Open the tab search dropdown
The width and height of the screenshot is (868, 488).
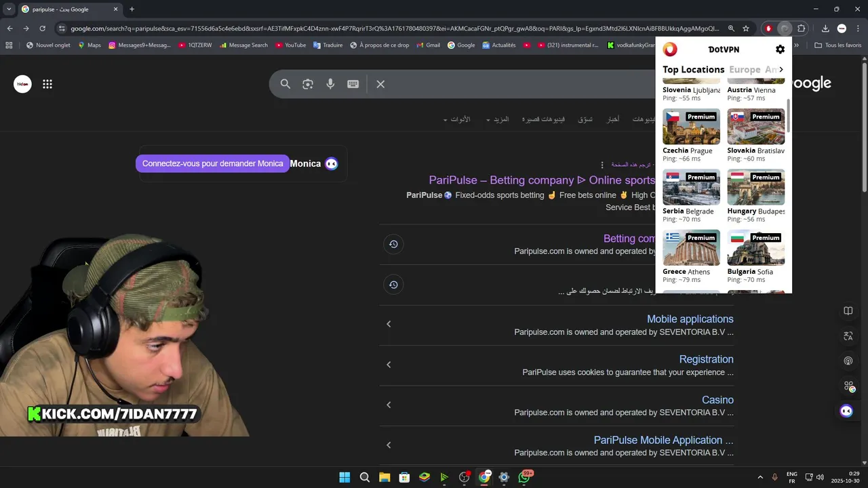coord(9,9)
